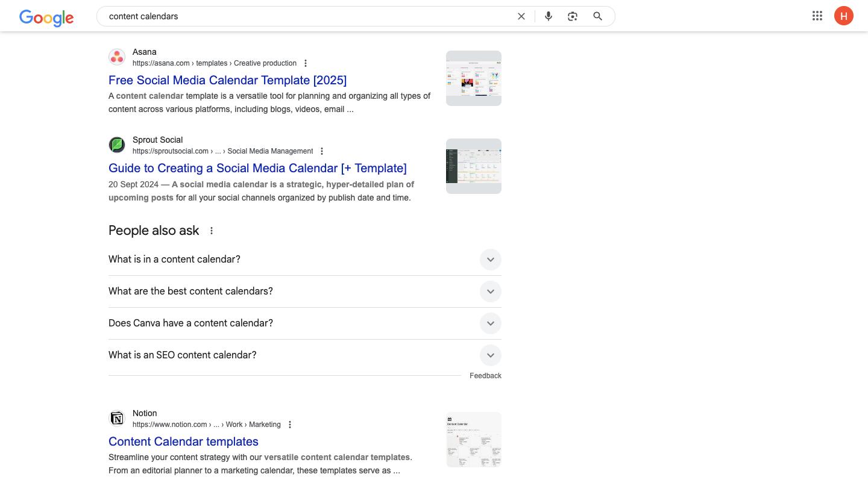Image resolution: width=868 pixels, height=489 pixels.
Task: Click the 'Asana' site name text
Action: click(145, 52)
